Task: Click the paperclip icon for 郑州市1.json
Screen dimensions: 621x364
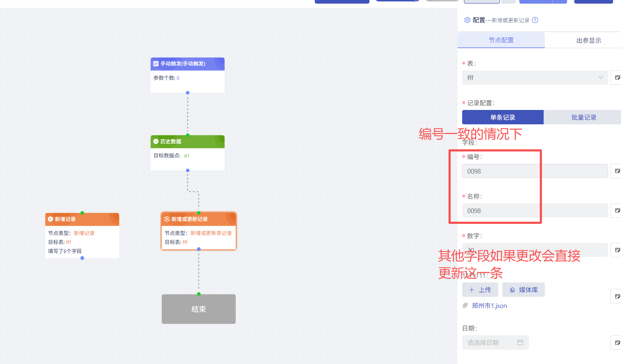Action: 465,305
